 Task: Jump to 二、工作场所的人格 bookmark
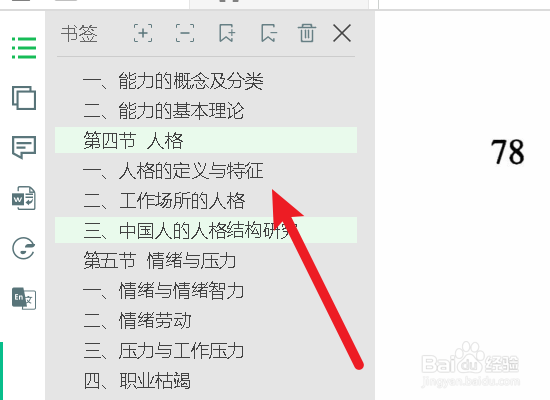(164, 201)
